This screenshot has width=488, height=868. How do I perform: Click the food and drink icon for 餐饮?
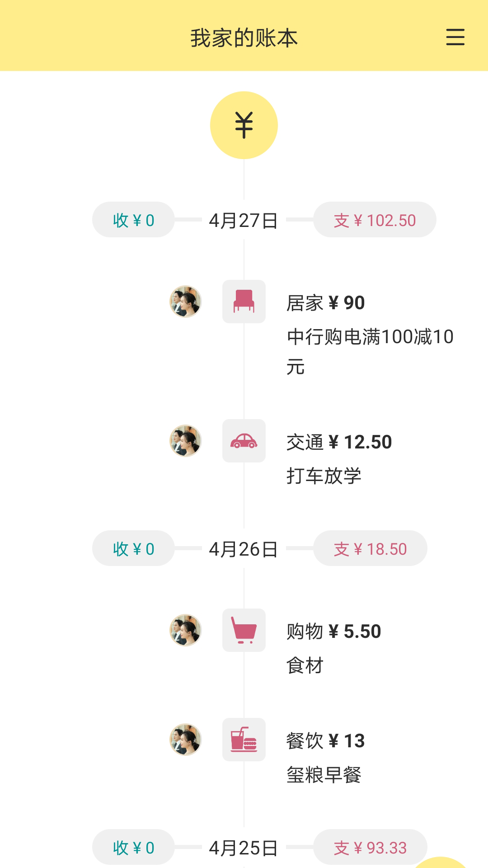(244, 740)
